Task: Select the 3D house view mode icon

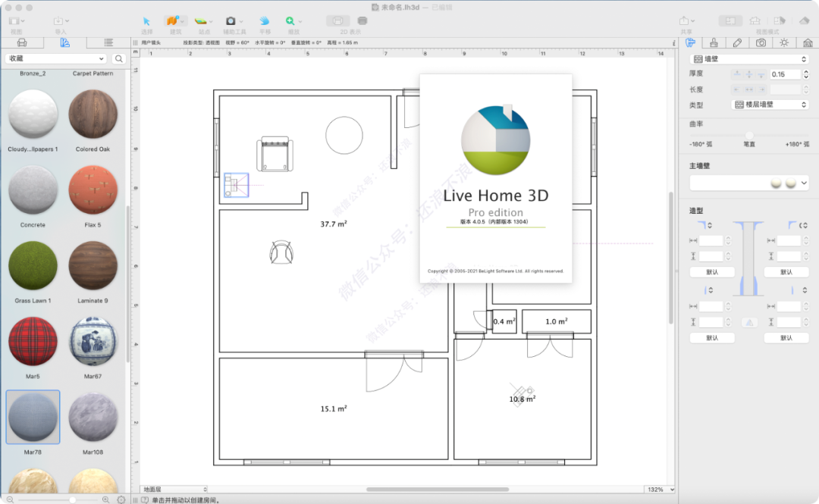Action: coord(755,21)
